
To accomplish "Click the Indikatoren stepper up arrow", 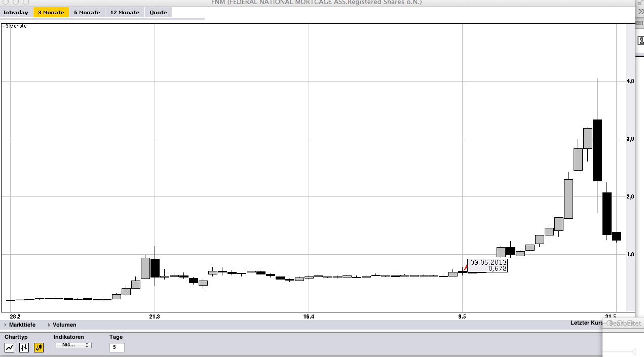I will (87, 344).
